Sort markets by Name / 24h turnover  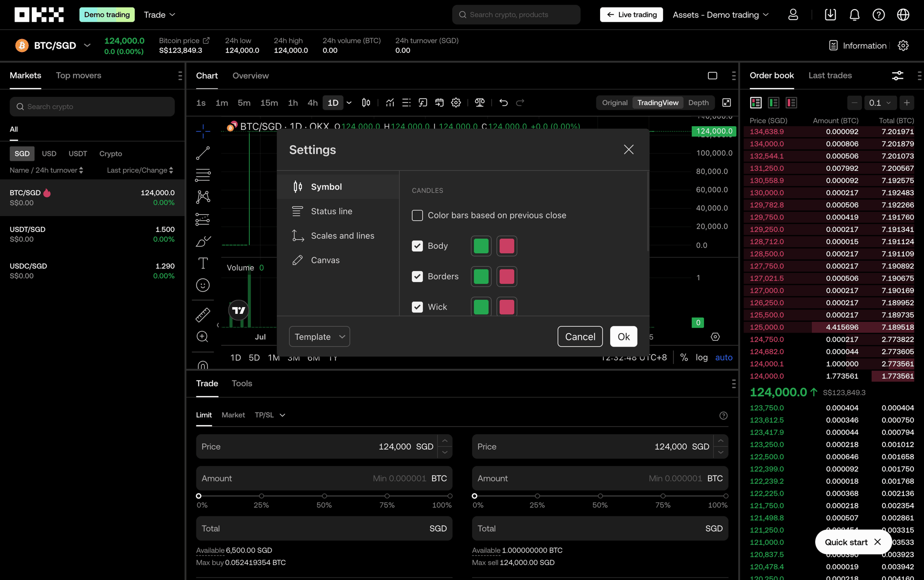(x=46, y=170)
